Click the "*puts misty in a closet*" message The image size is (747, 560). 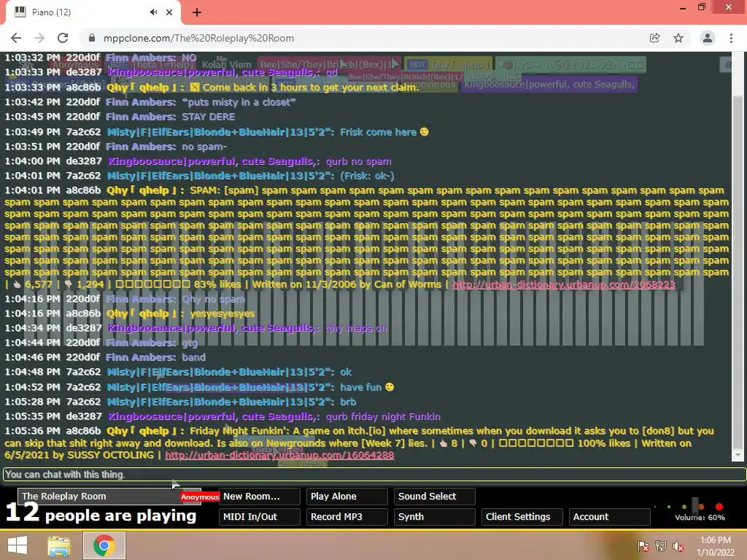coord(239,102)
